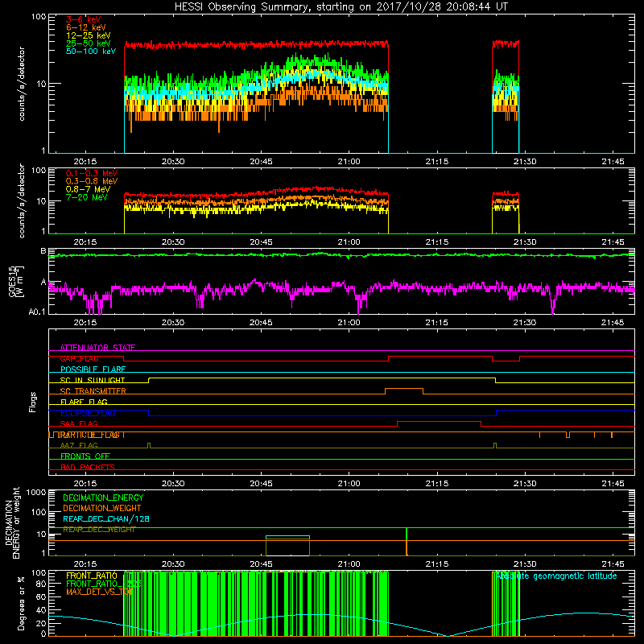Click the "0.1-0.3 MeV" legend label
The height and width of the screenshot is (644, 644).
[x=92, y=173]
